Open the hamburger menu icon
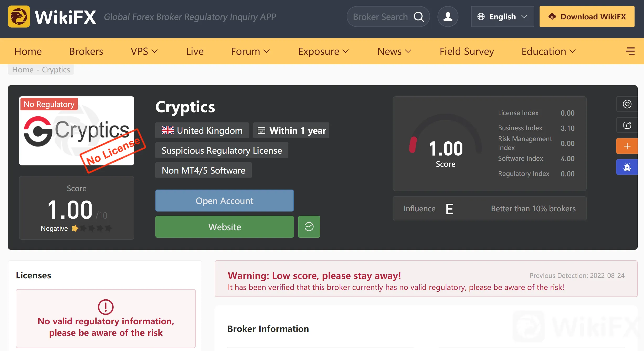 coord(630,51)
